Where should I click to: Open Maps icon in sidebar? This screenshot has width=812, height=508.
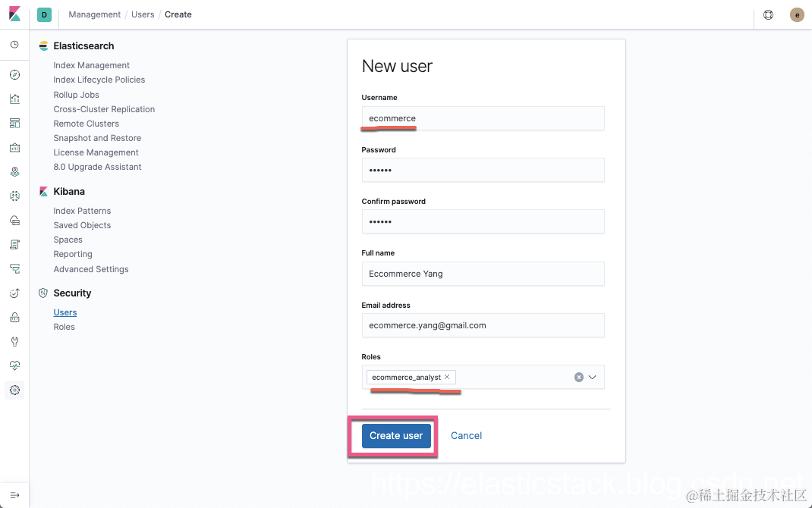point(14,172)
